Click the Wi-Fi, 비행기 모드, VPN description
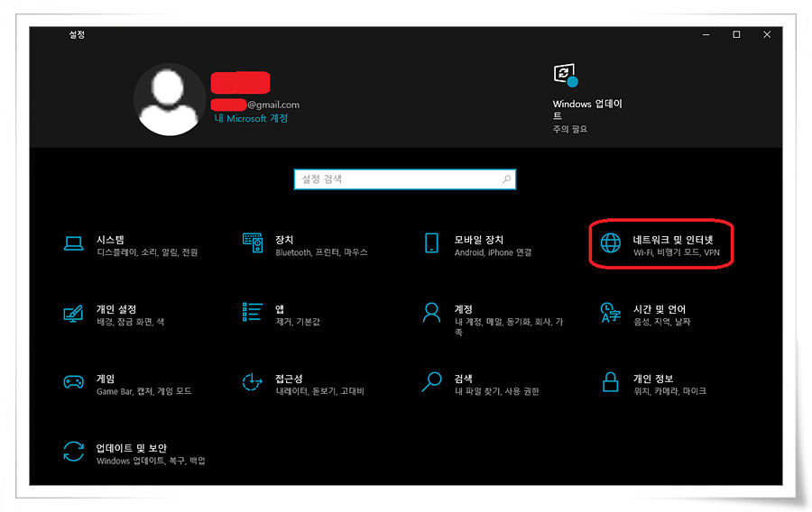The height and width of the screenshot is (512, 812). 677,252
